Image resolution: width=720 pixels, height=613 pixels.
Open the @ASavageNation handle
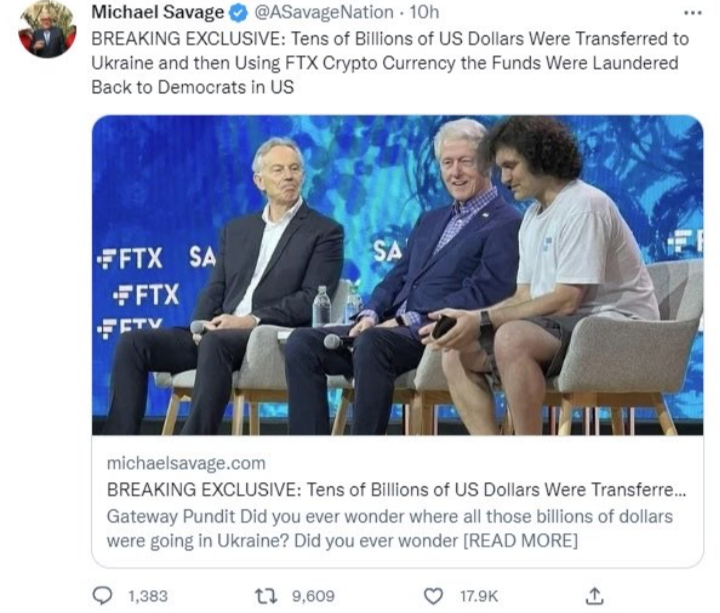pyautogui.click(x=323, y=12)
